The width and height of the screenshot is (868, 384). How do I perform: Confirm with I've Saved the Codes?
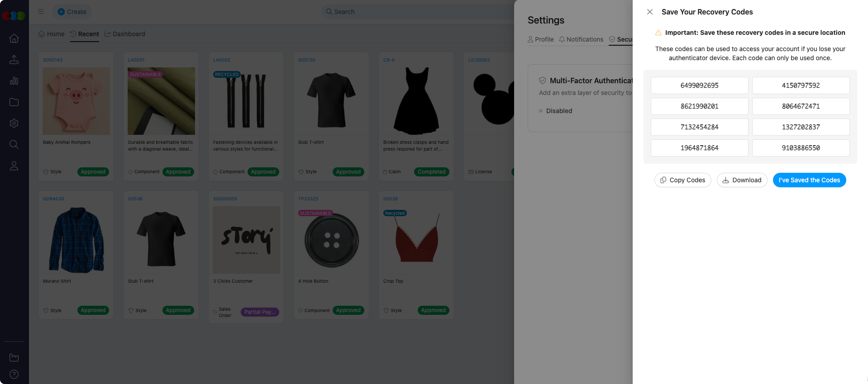coord(809,180)
